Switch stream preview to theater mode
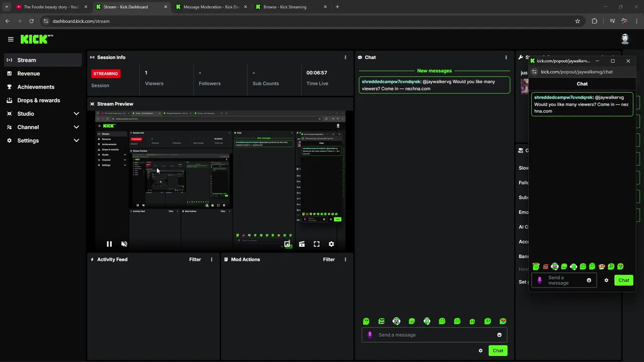 302,244
